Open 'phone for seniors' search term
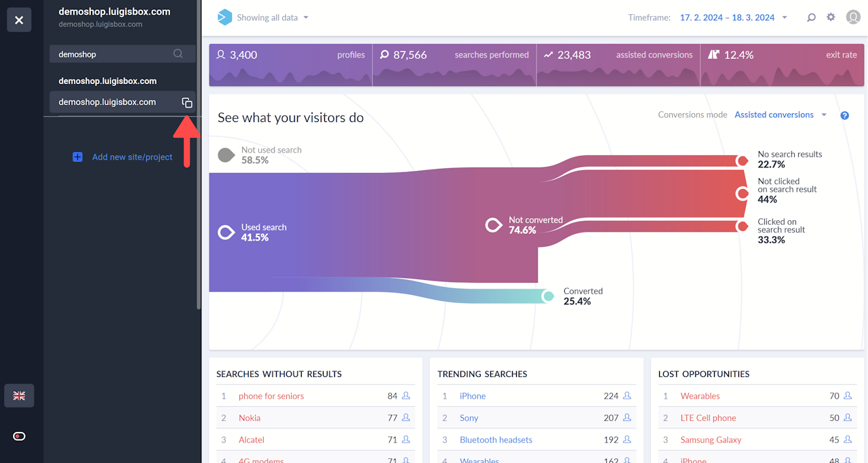 271,396
